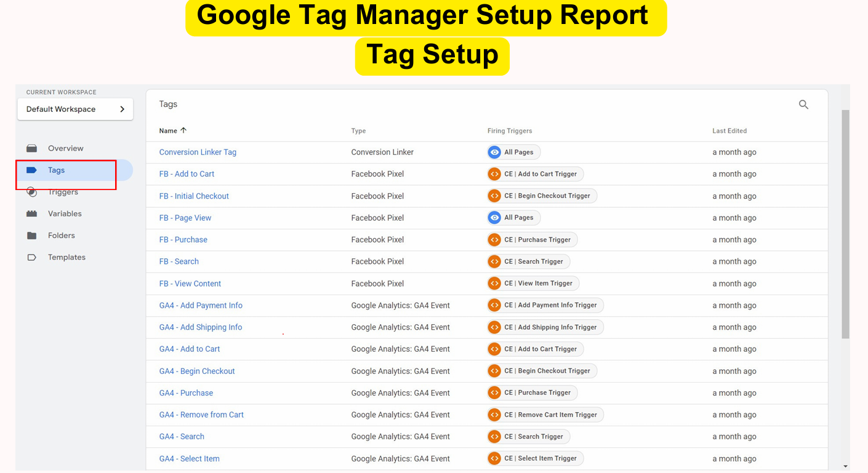
Task: Open Variables section
Action: tap(65, 213)
